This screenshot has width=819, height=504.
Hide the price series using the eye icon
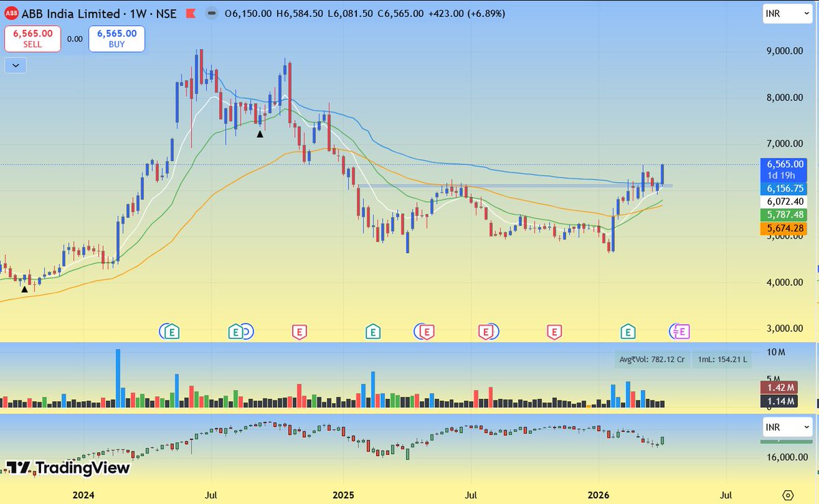point(211,13)
